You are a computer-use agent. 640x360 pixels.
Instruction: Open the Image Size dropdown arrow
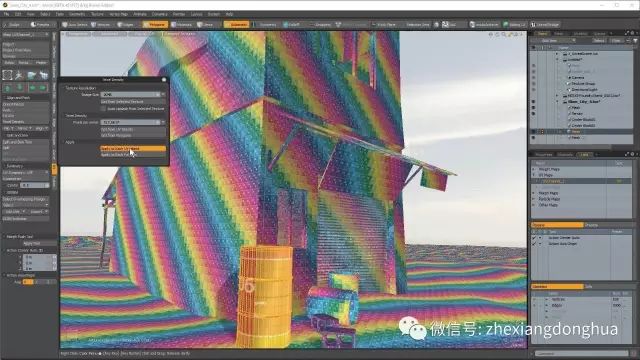pyautogui.click(x=163, y=94)
